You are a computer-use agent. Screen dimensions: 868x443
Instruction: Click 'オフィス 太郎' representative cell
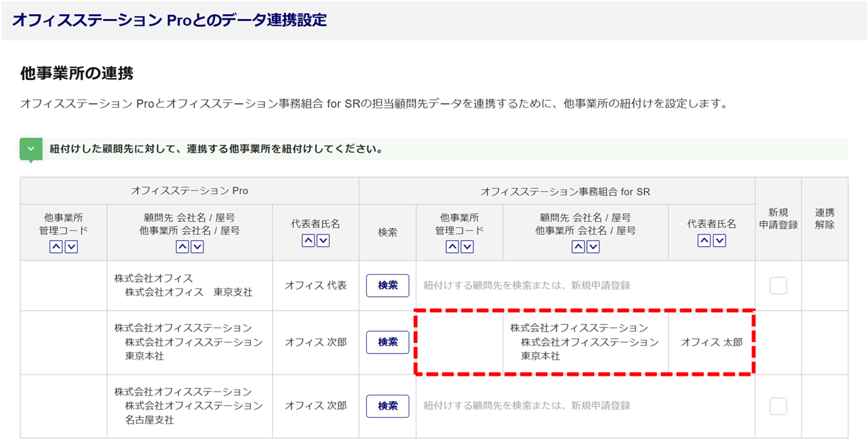pos(712,343)
